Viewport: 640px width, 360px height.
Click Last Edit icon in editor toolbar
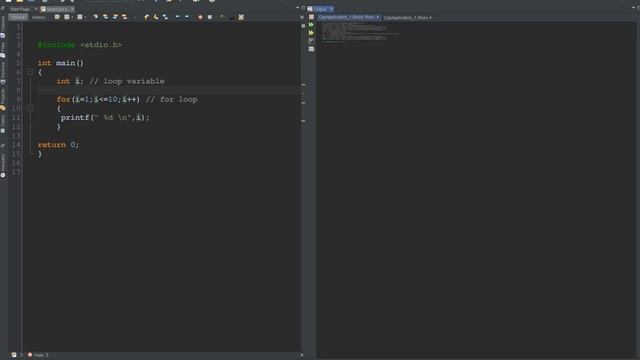click(x=57, y=17)
